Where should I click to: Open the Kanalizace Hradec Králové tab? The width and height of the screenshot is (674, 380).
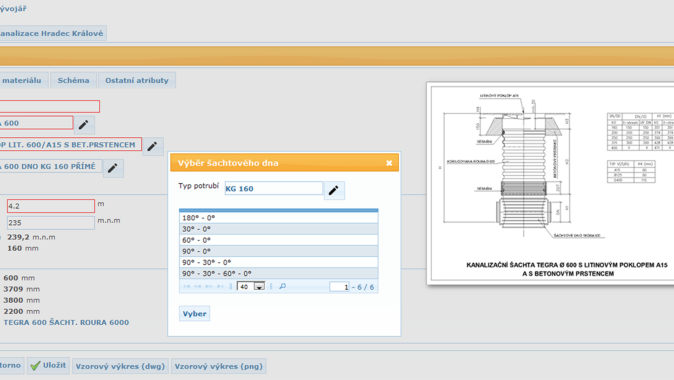click(x=52, y=33)
